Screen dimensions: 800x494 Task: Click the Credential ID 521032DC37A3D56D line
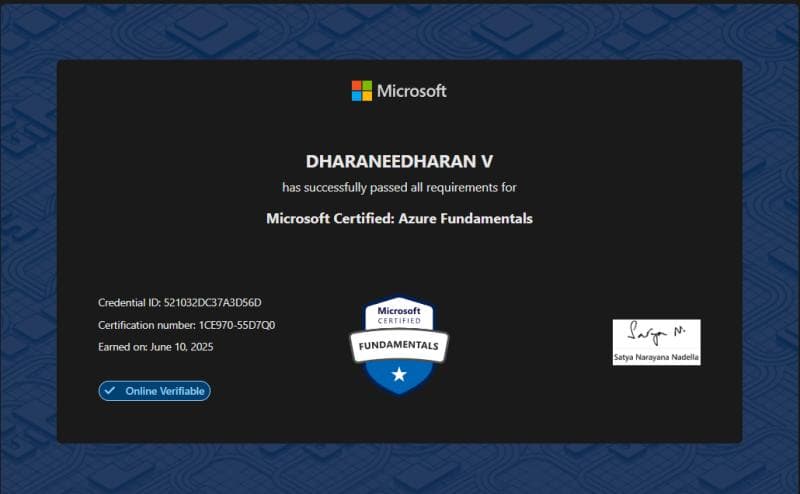180,303
